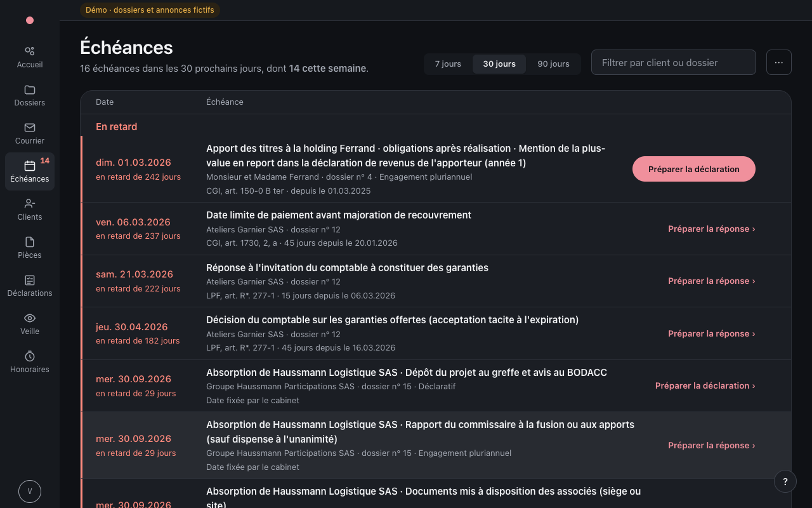Viewport: 812px width, 508px height.
Task: Select the 30 jours range
Action: coord(499,64)
